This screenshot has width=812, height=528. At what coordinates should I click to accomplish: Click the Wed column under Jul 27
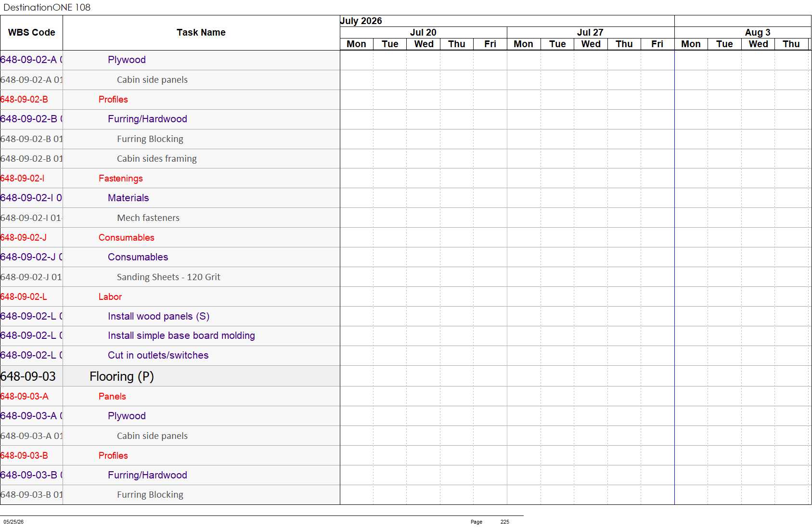pyautogui.click(x=591, y=44)
